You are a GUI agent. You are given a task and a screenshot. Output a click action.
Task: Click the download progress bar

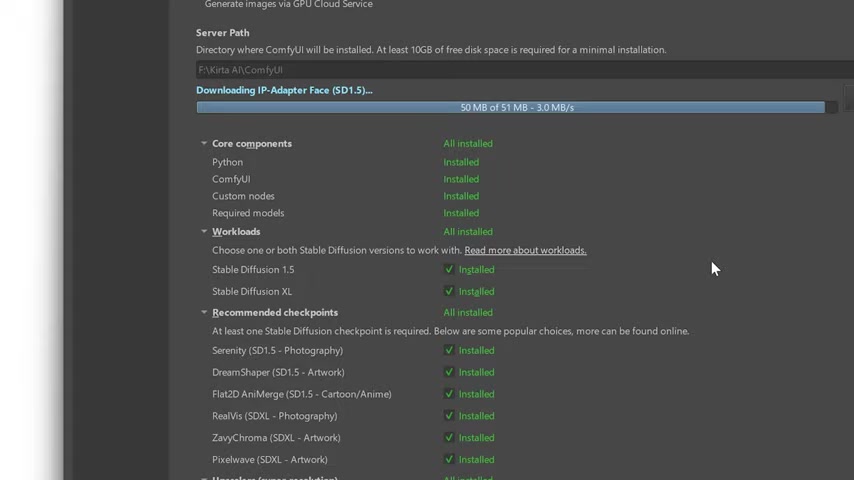[516, 107]
